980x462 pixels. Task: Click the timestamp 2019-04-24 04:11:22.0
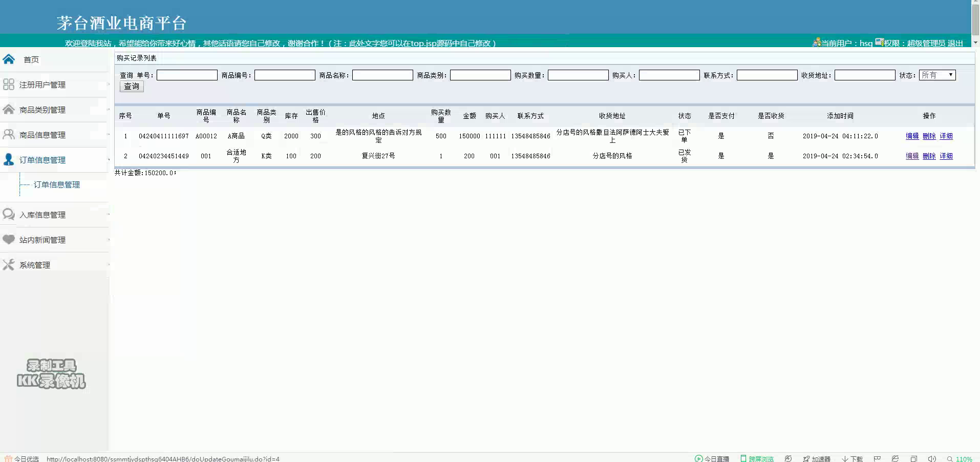[x=840, y=136]
